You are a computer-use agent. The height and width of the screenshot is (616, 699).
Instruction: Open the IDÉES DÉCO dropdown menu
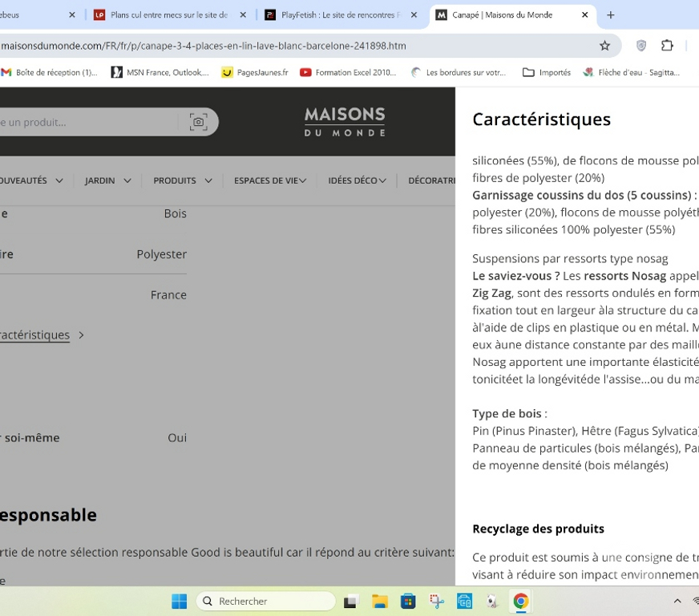point(357,180)
